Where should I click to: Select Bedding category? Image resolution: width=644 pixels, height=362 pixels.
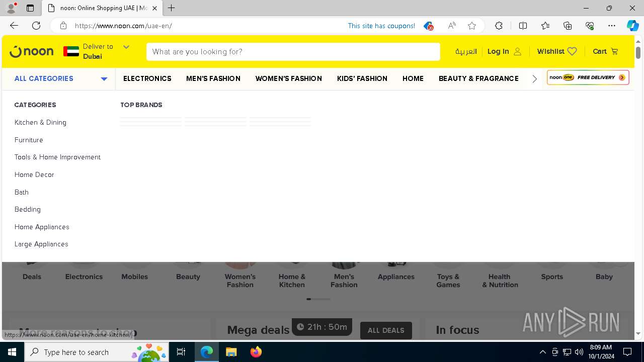pyautogui.click(x=28, y=209)
